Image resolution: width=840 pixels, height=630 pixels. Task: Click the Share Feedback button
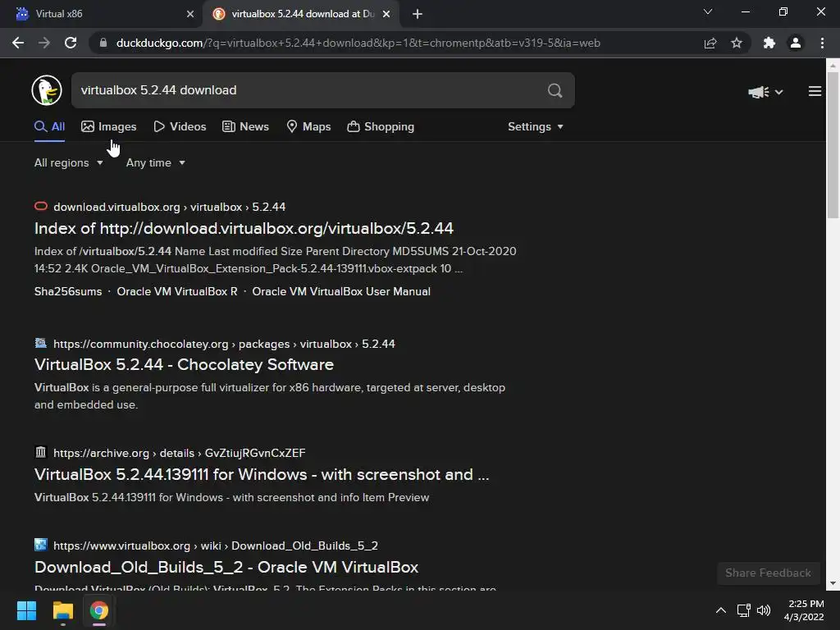pyautogui.click(x=768, y=573)
